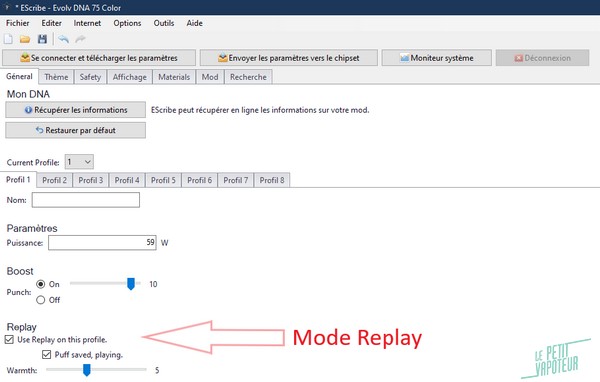600x382 pixels.
Task: Switch to the Thème tab
Action: [x=56, y=77]
